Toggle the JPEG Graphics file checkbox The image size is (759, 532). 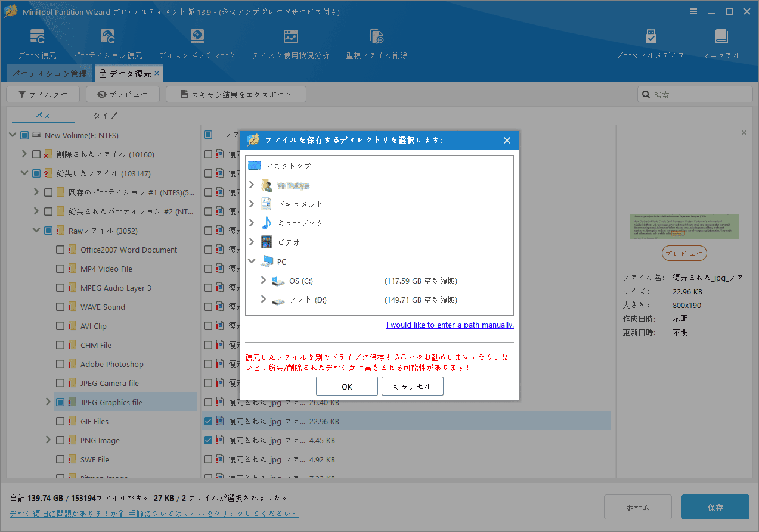(x=60, y=402)
